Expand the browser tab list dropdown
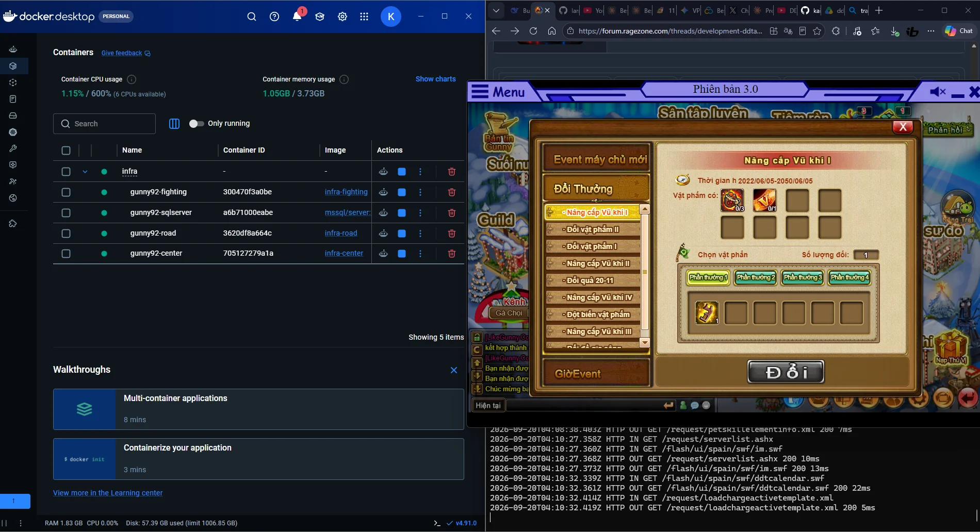Viewport: 980px width, 532px height. 496,10
